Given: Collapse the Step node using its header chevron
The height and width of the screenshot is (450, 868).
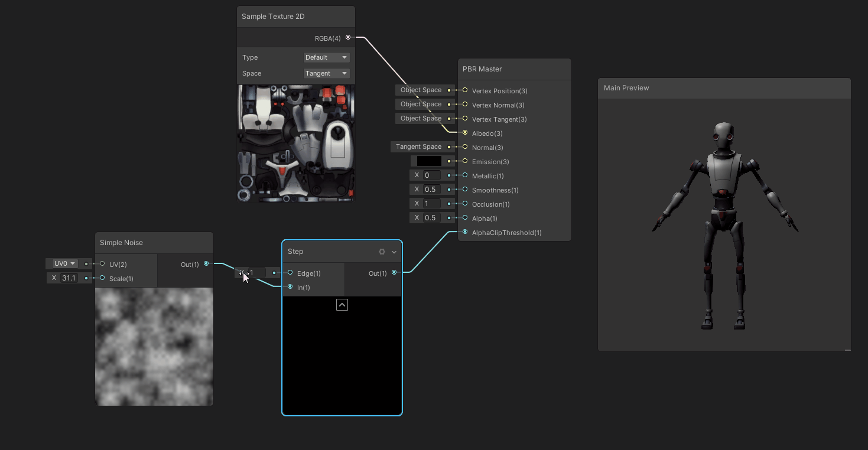Looking at the screenshot, I should click(394, 252).
